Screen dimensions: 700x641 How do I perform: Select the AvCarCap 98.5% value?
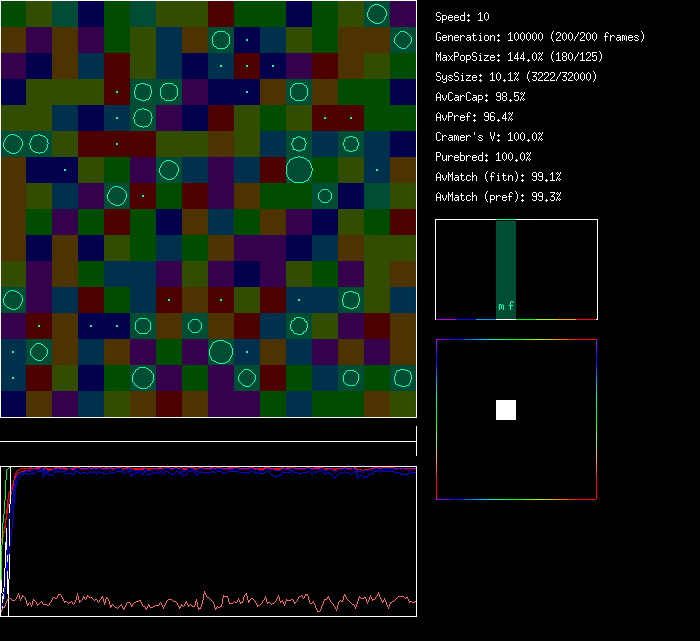(x=480, y=97)
